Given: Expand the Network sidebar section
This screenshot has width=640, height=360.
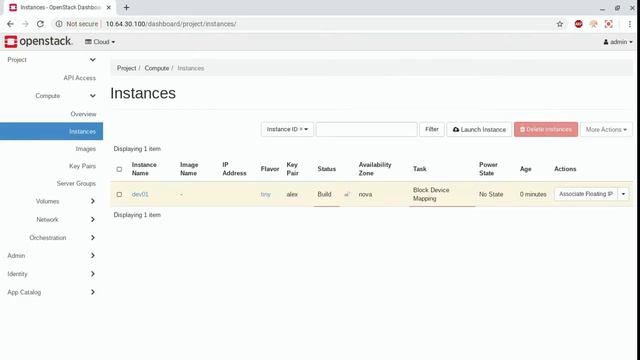Looking at the screenshot, I should 93,220.
